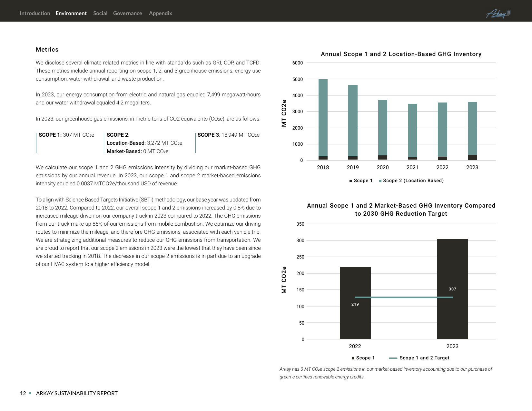Click the 6000 axis label on top chart
This screenshot has width=532, height=411.
point(298,63)
